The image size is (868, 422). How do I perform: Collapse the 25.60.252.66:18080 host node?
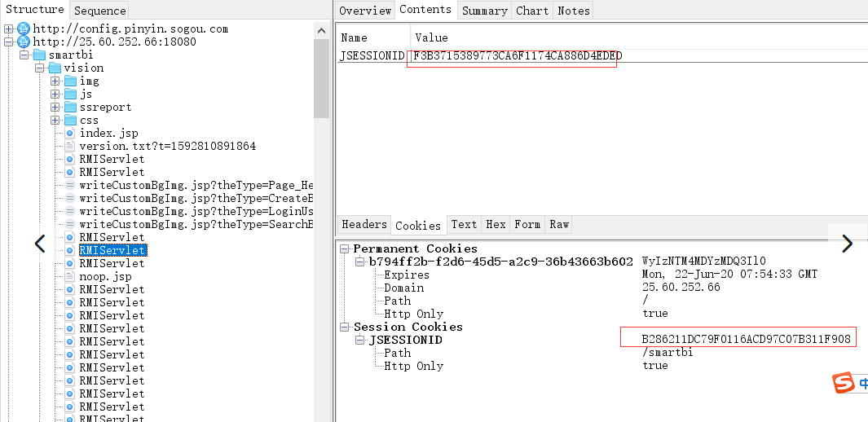pos(9,42)
